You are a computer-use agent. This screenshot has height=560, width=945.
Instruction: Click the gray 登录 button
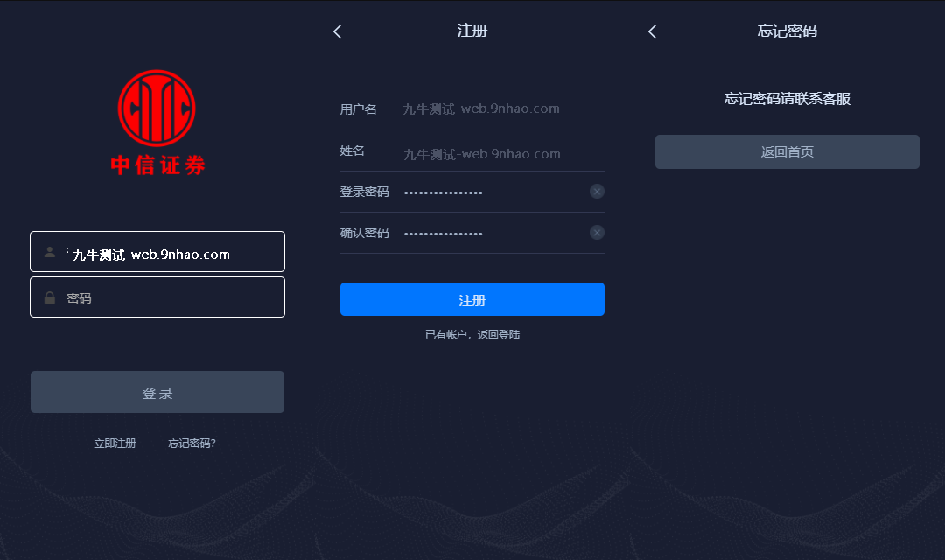coord(157,392)
